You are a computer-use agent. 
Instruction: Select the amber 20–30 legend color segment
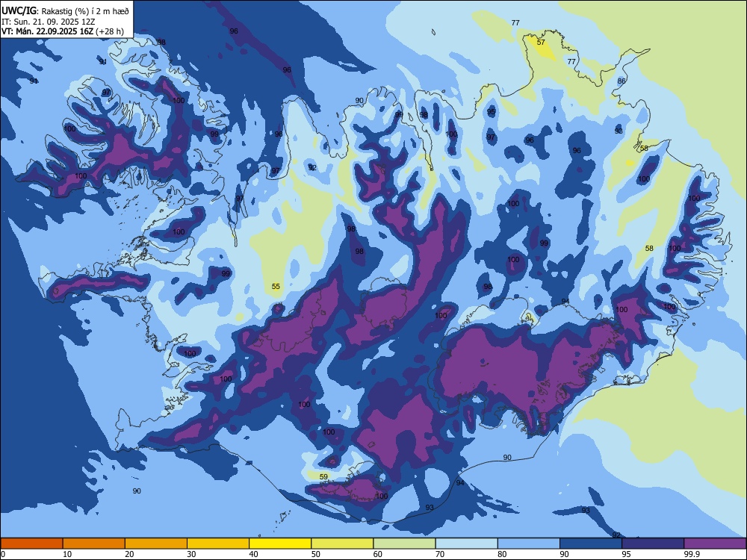click(156, 544)
